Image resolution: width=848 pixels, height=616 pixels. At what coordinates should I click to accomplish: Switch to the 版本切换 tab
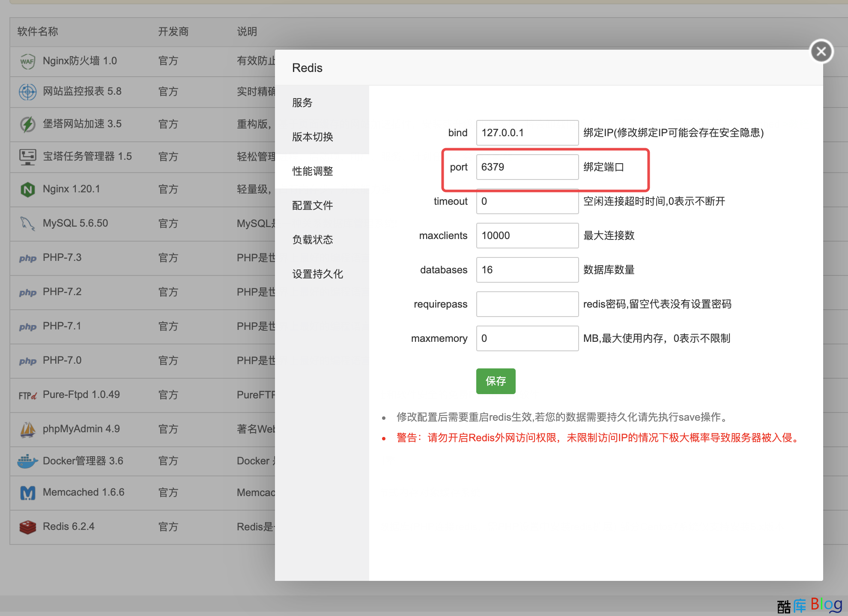coord(322,137)
